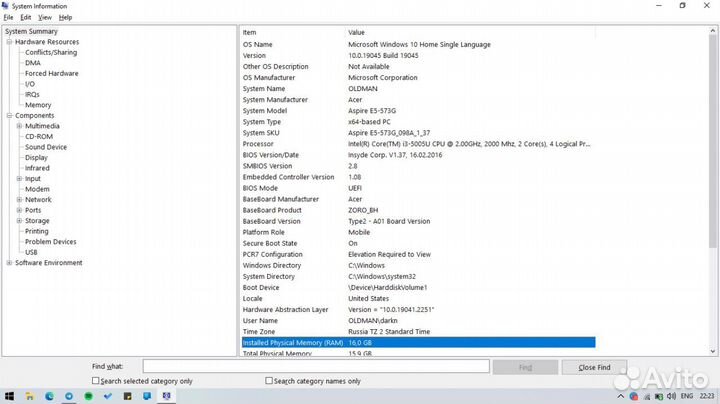Expand the Network node
The height and width of the screenshot is (404, 720).
(x=19, y=200)
